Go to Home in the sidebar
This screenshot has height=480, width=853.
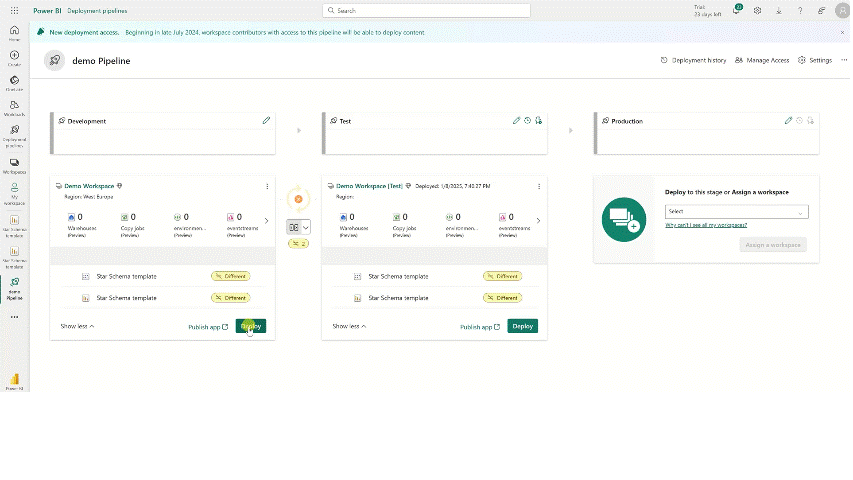[x=14, y=33]
